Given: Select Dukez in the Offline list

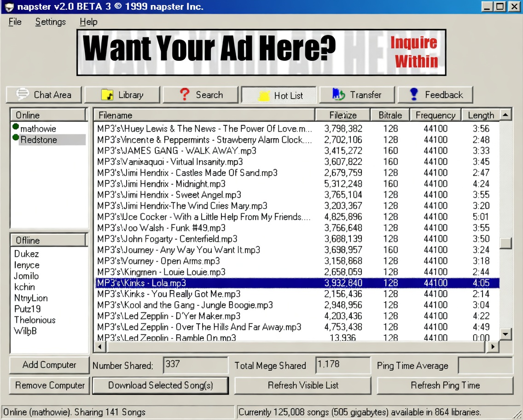Looking at the screenshot, I should [x=26, y=254].
